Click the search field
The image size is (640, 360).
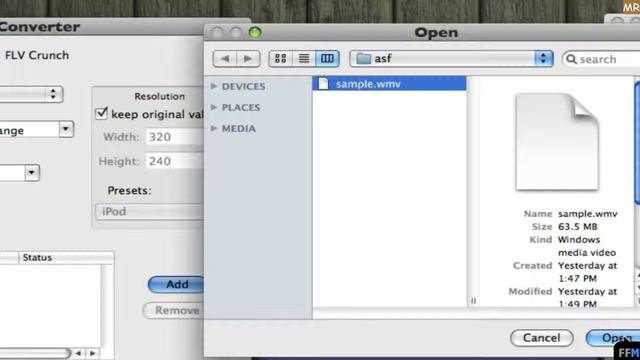(x=601, y=59)
